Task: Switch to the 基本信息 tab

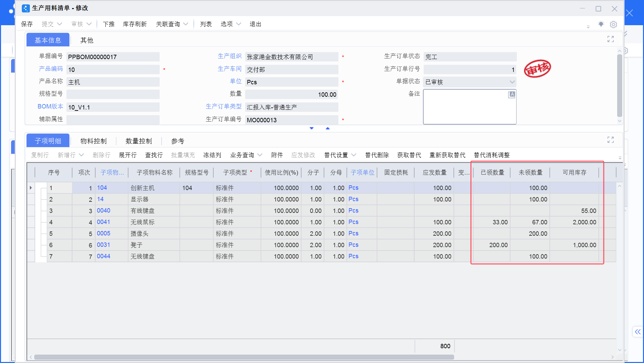Action: click(x=48, y=40)
